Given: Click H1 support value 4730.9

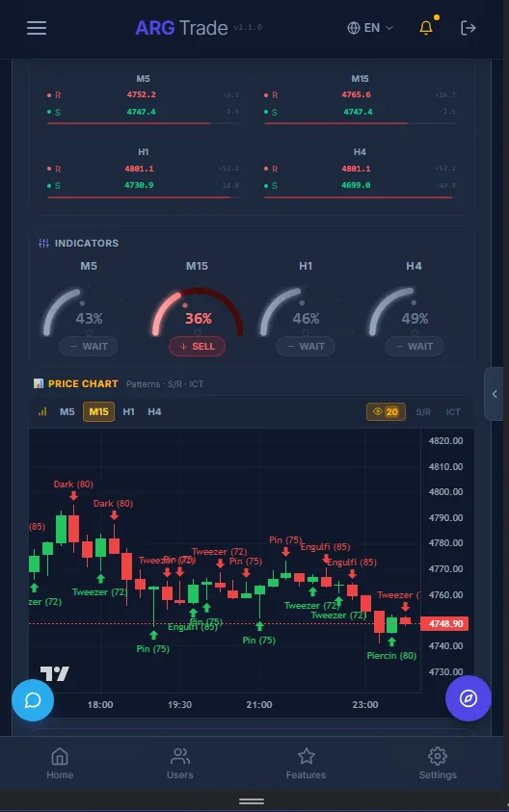Looking at the screenshot, I should (140, 185).
